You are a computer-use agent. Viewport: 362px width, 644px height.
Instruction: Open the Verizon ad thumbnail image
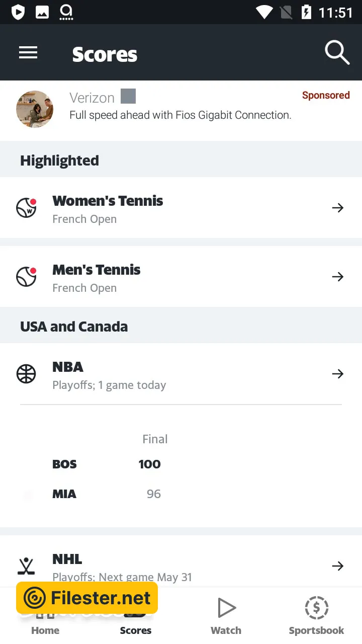(35, 109)
